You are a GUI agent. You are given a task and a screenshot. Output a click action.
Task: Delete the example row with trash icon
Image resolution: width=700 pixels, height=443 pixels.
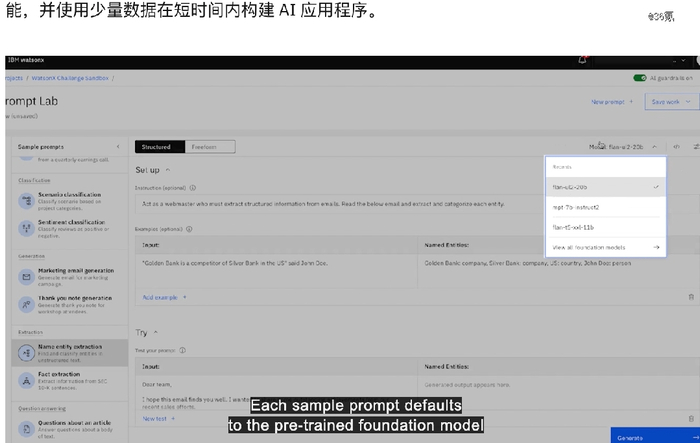click(691, 297)
